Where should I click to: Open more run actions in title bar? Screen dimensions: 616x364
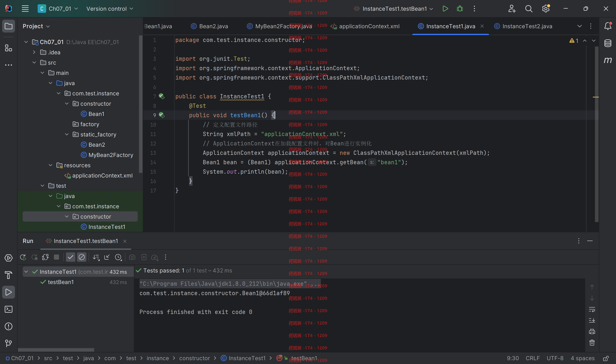tap(474, 9)
